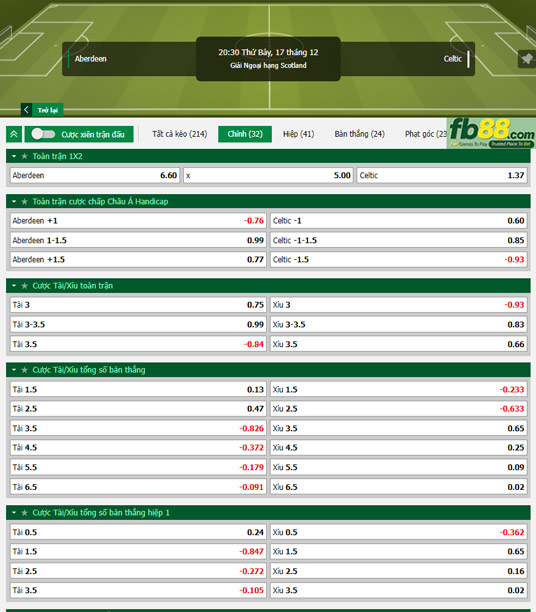Screen dimensions: 536x612
Task: Toggle the Cược xiên trận đấu switch
Action: click(43, 134)
